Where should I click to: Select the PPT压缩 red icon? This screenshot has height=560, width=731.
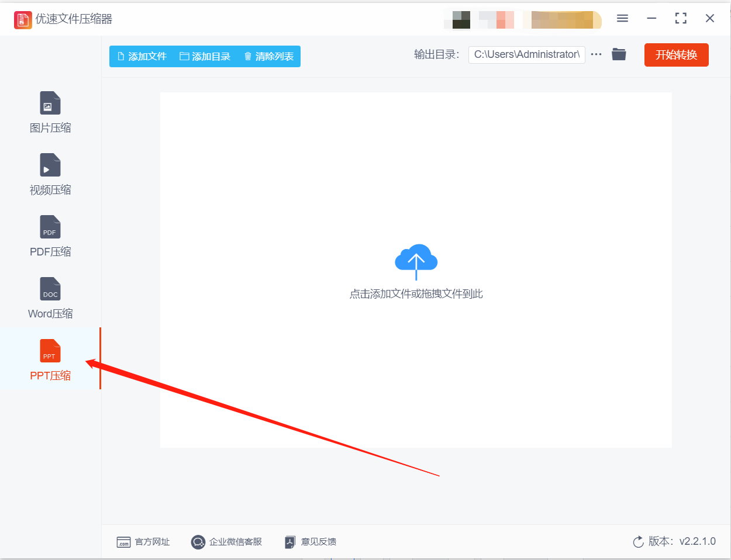(50, 351)
